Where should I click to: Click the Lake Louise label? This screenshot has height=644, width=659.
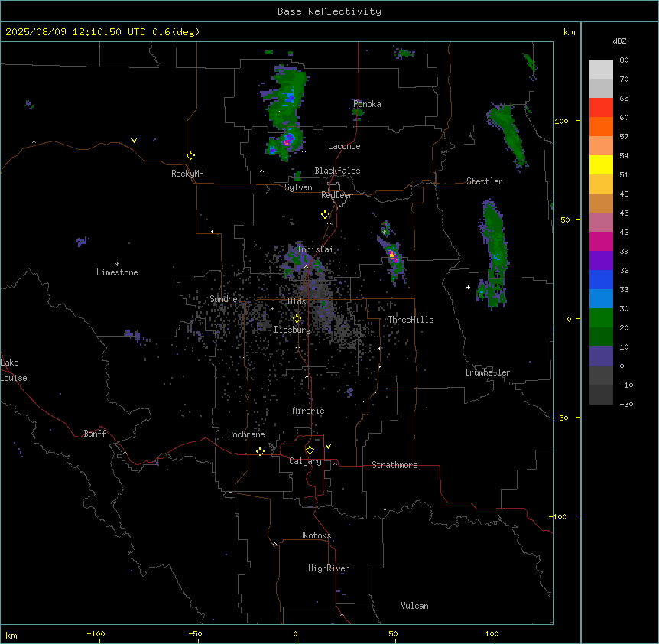[x=14, y=370]
